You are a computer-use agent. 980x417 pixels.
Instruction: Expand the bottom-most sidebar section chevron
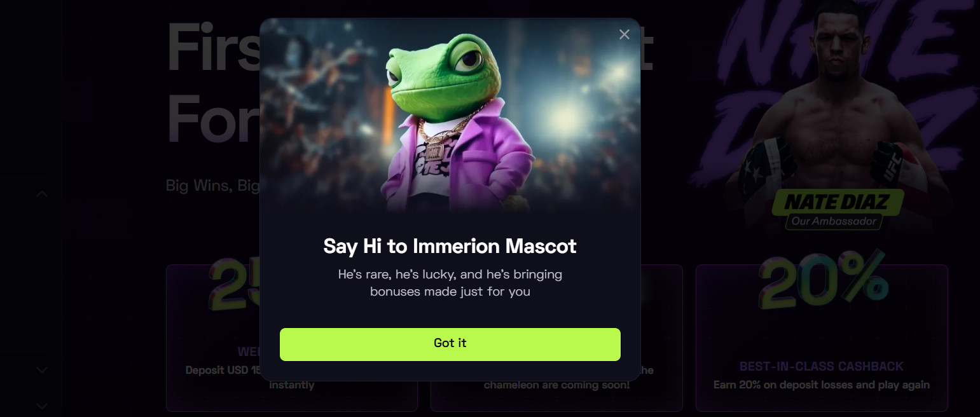[x=42, y=406]
